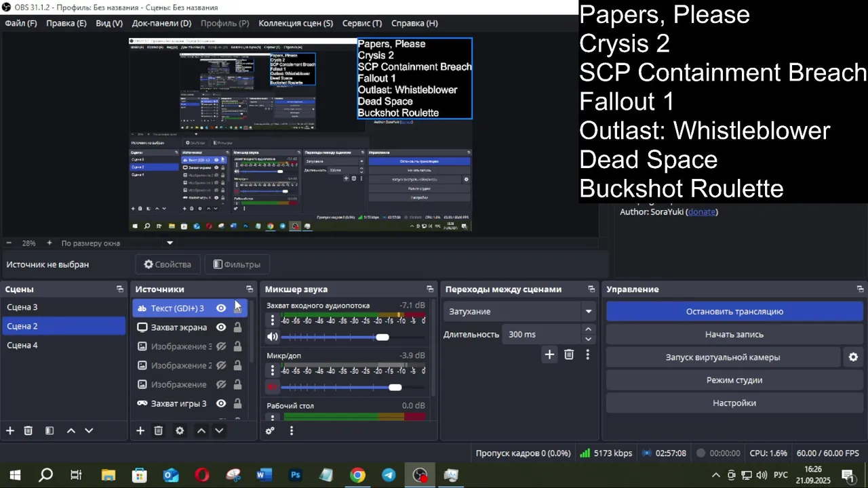The width and height of the screenshot is (868, 488).
Task: Remove the selected scene with the trash icon
Action: [x=28, y=430]
